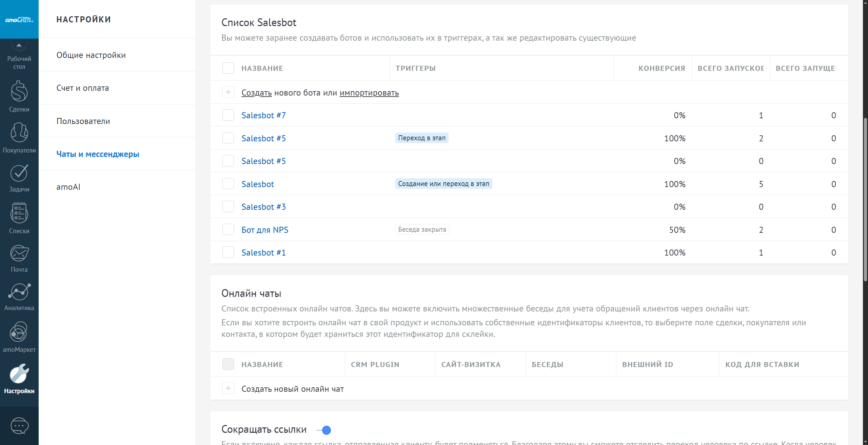Click plus next to Создать новый онлайн чат
The height and width of the screenshot is (445, 868).
[x=228, y=388]
